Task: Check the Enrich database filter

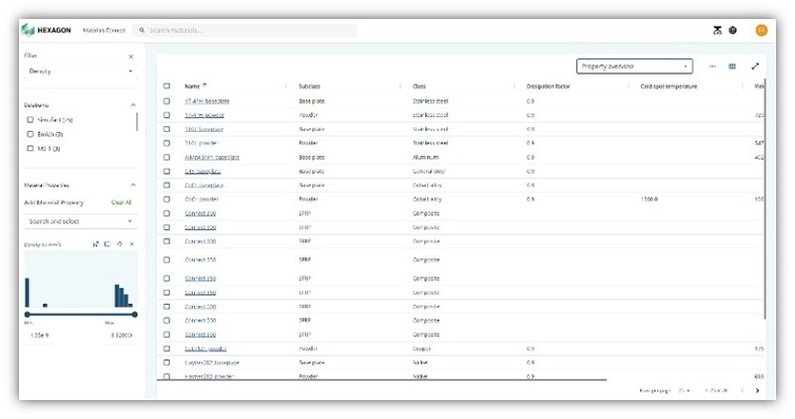Action: (30, 134)
